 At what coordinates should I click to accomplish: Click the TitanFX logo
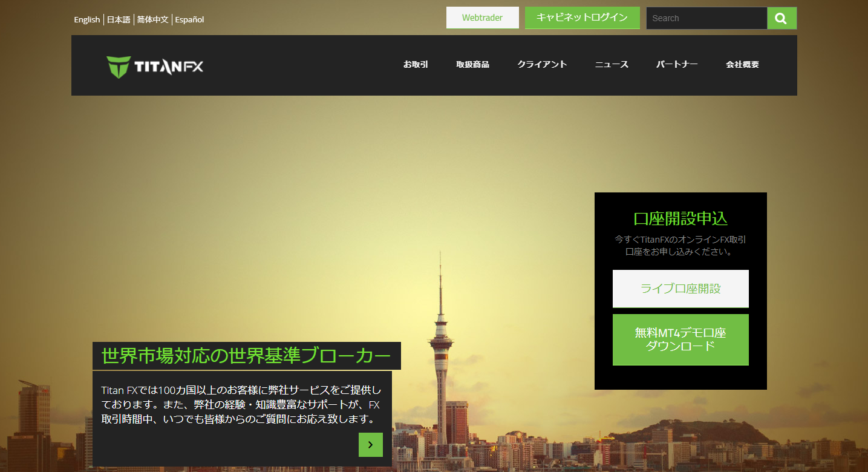click(x=155, y=67)
